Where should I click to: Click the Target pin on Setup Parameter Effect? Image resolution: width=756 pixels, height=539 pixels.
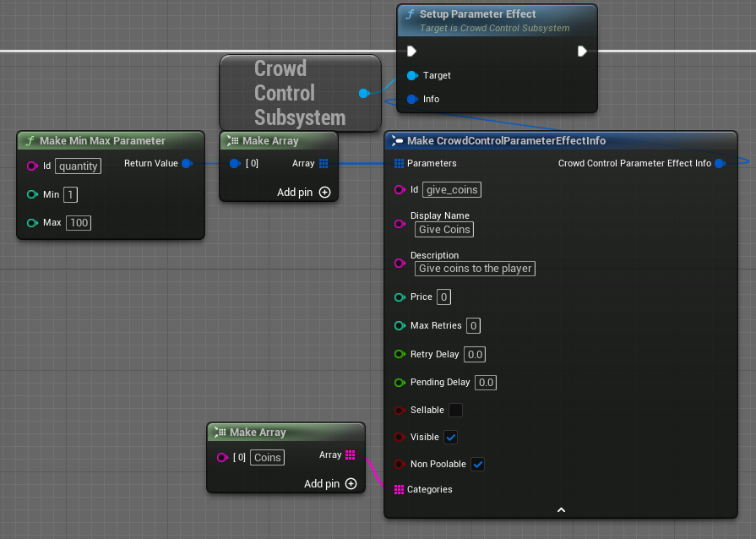pyautogui.click(x=412, y=75)
